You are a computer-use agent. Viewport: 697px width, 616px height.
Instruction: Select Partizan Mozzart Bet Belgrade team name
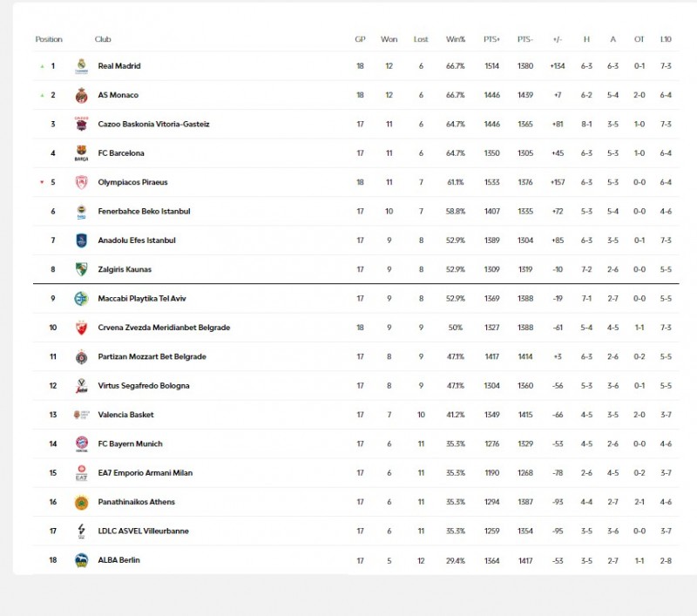(x=152, y=356)
